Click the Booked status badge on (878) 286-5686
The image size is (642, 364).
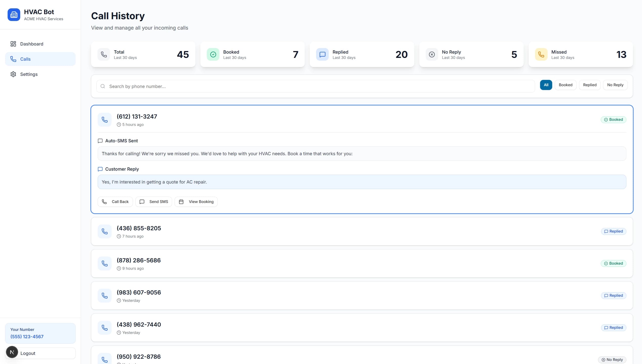pos(613,263)
